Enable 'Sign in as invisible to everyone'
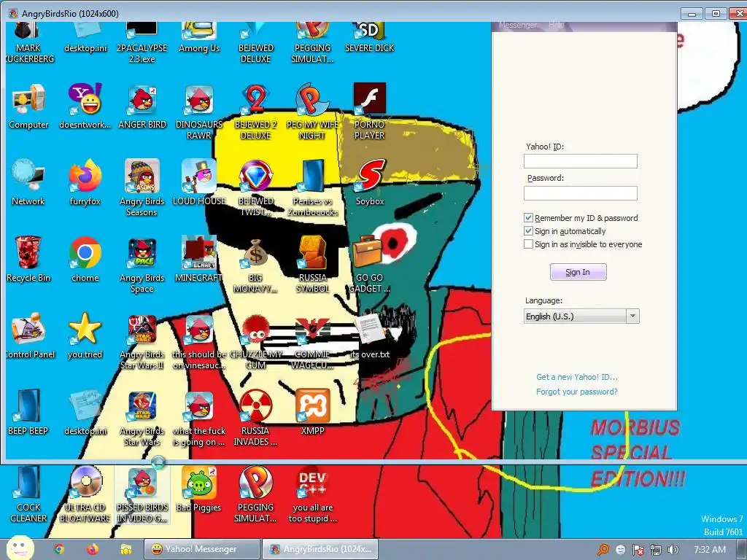Image resolution: width=747 pixels, height=560 pixels. click(528, 244)
